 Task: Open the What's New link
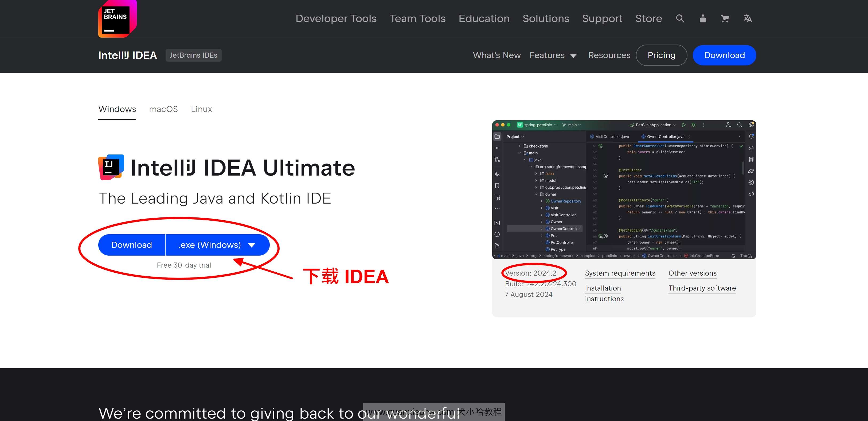[497, 55]
